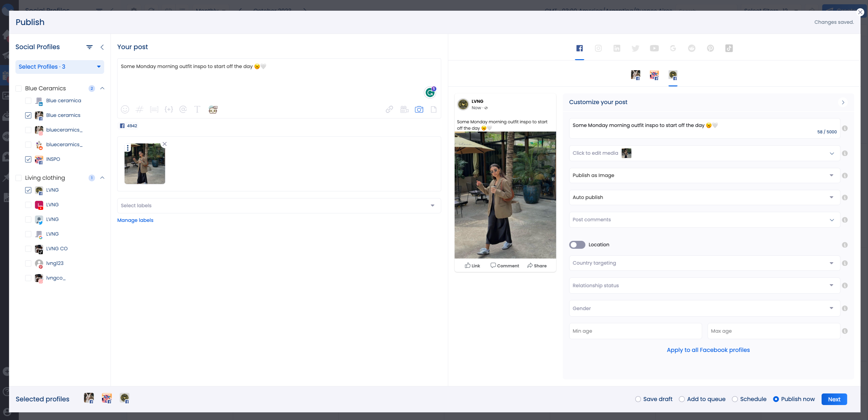
Task: Open the Grammarly suggestions badge
Action: [x=430, y=92]
